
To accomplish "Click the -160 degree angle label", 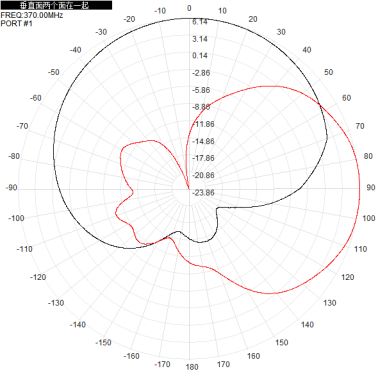I will point(132,356).
